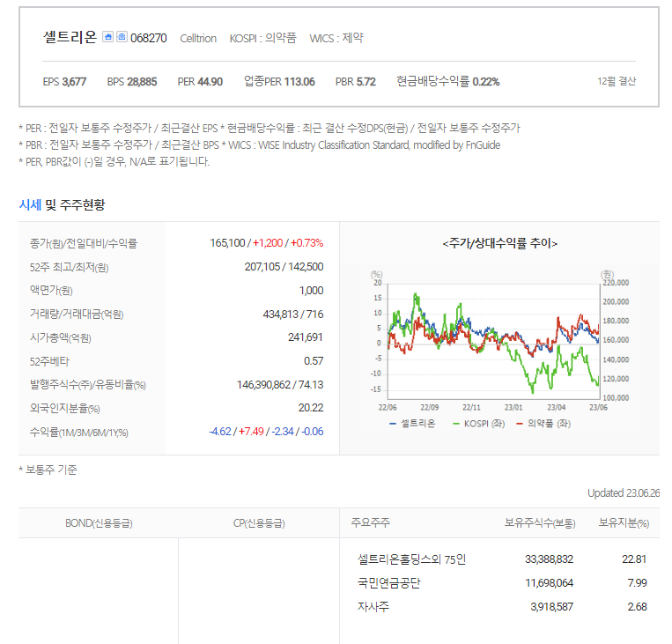Select shareholder 국민연금공단
The height and width of the screenshot is (644, 672).
pos(388,583)
